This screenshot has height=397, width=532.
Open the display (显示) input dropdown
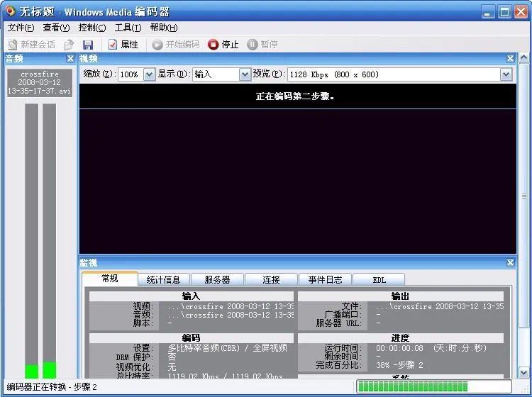pos(245,74)
